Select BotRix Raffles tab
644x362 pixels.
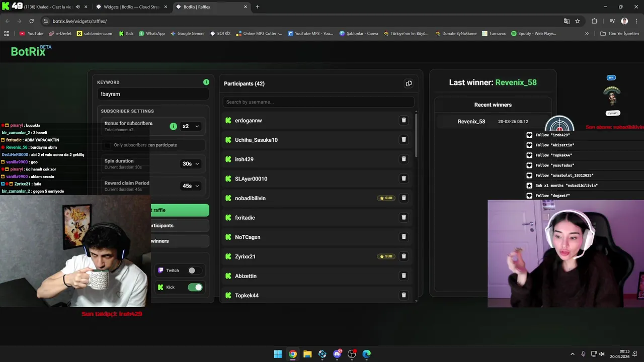pos(211,7)
